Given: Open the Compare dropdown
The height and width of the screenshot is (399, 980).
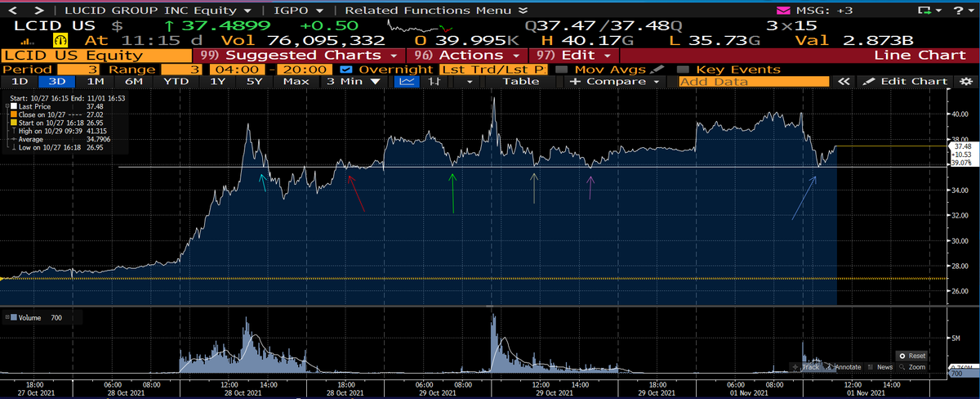Looking at the screenshot, I should tap(616, 81).
